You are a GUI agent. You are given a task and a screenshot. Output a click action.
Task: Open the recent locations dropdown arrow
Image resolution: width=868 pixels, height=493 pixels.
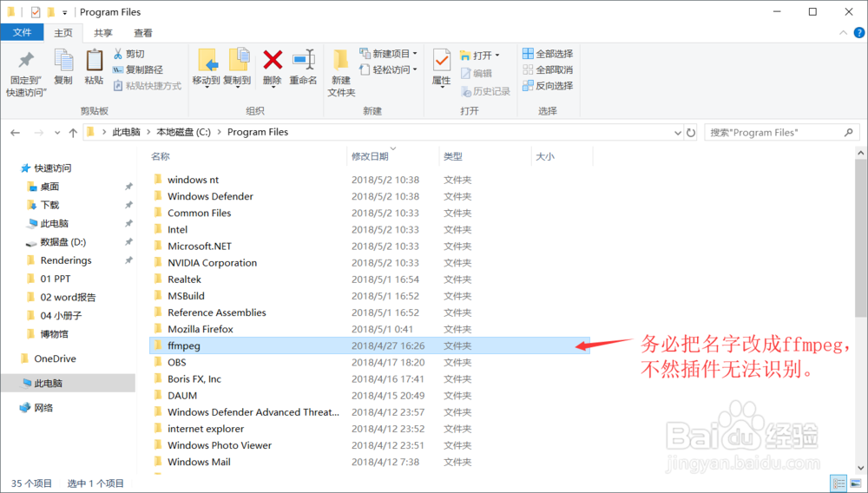(57, 133)
